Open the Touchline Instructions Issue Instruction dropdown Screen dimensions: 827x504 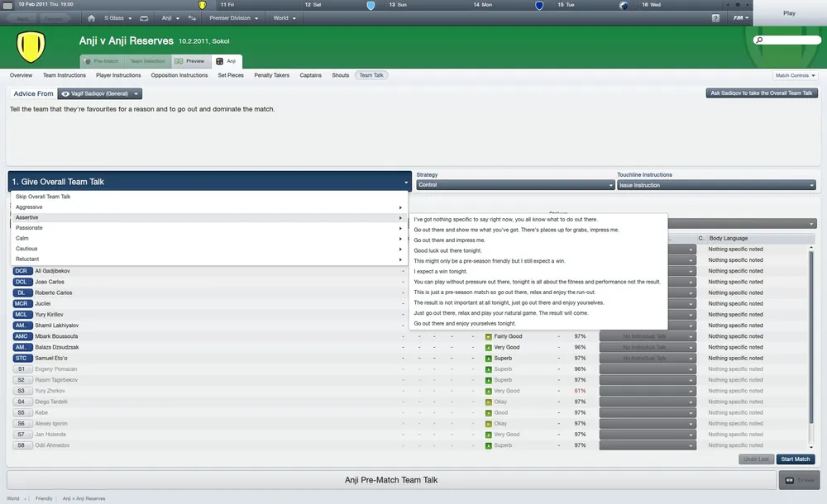[716, 185]
